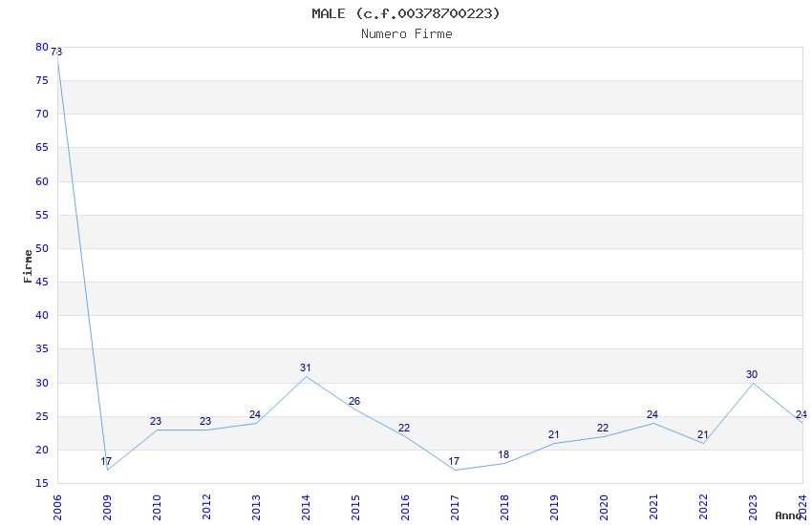812x525 pixels.
Task: Click the peak data label 31
Action: pos(305,367)
